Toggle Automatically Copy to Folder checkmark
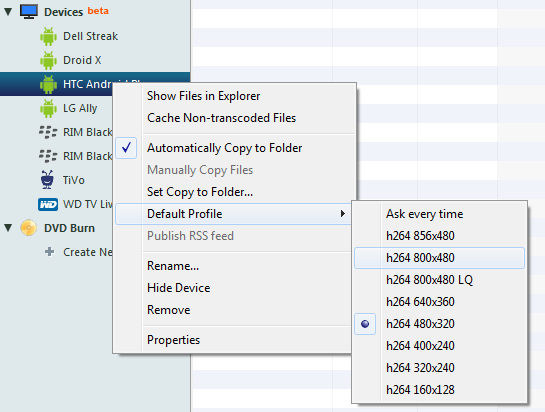The height and width of the screenshot is (412, 545). [126, 148]
